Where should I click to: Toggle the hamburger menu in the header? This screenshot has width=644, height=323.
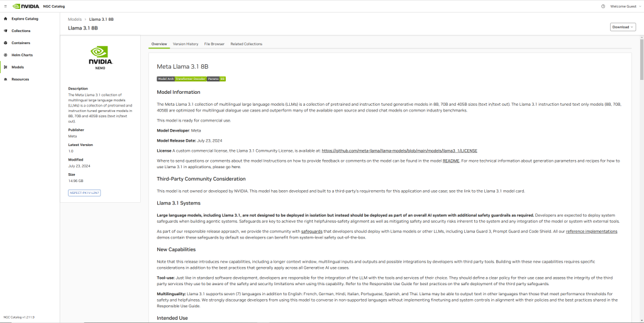coord(4,6)
